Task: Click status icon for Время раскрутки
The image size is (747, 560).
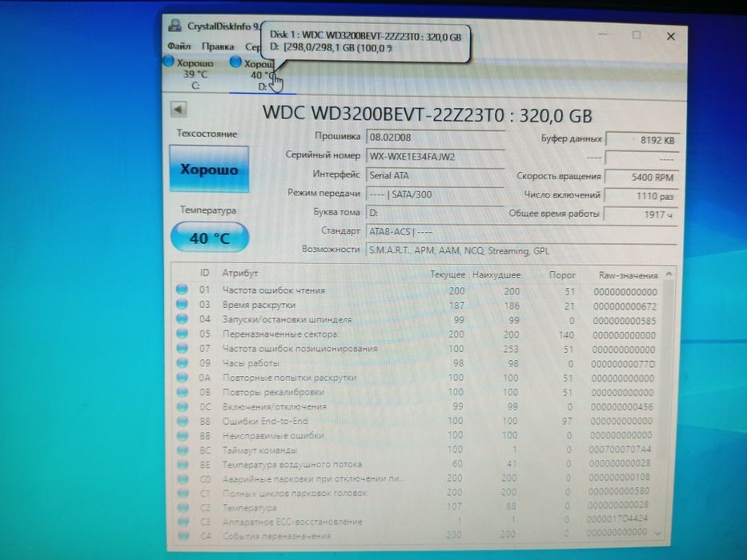Action: tap(182, 304)
